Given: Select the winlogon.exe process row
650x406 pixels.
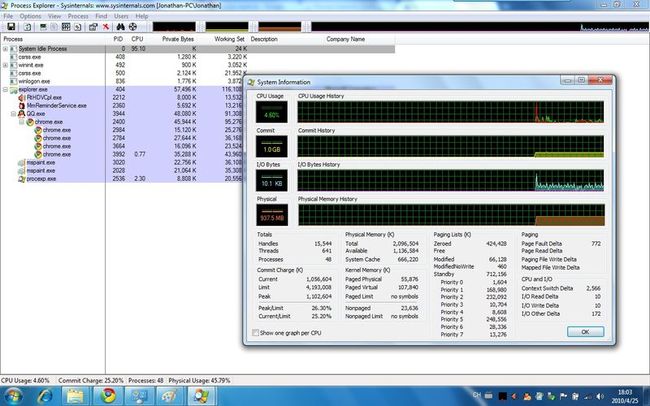Looking at the screenshot, I should pyautogui.click(x=124, y=81).
